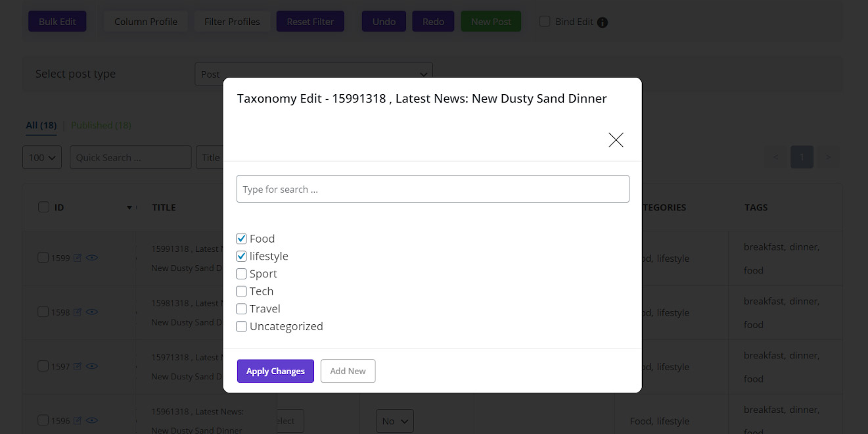Image resolution: width=868 pixels, height=434 pixels.
Task: Uncheck the lifestyle category
Action: tap(241, 256)
